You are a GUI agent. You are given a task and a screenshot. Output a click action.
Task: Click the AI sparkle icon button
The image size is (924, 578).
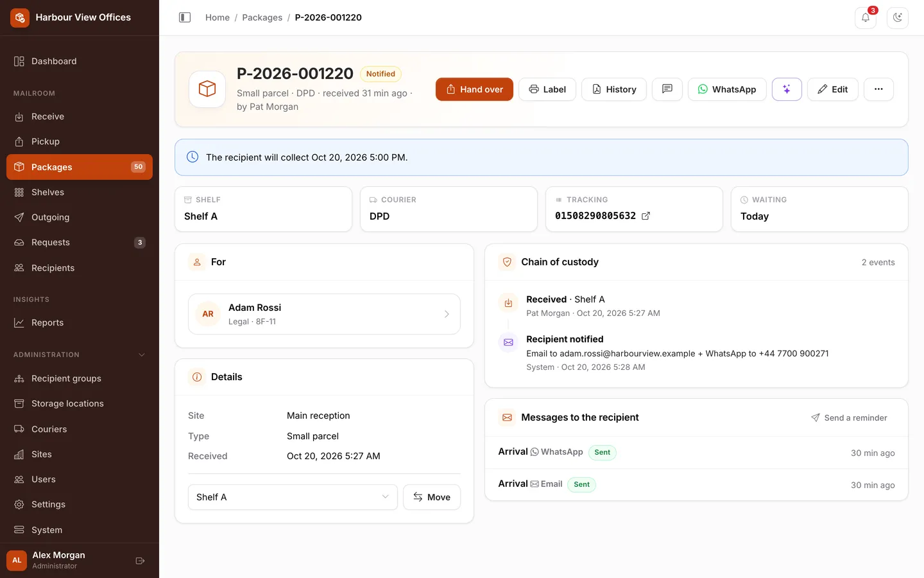tap(787, 89)
